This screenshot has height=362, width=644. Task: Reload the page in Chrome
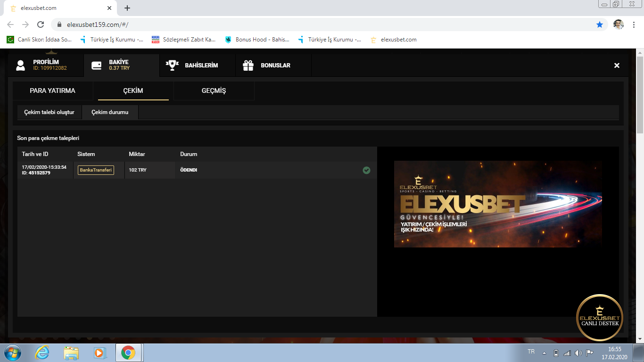(41, 25)
